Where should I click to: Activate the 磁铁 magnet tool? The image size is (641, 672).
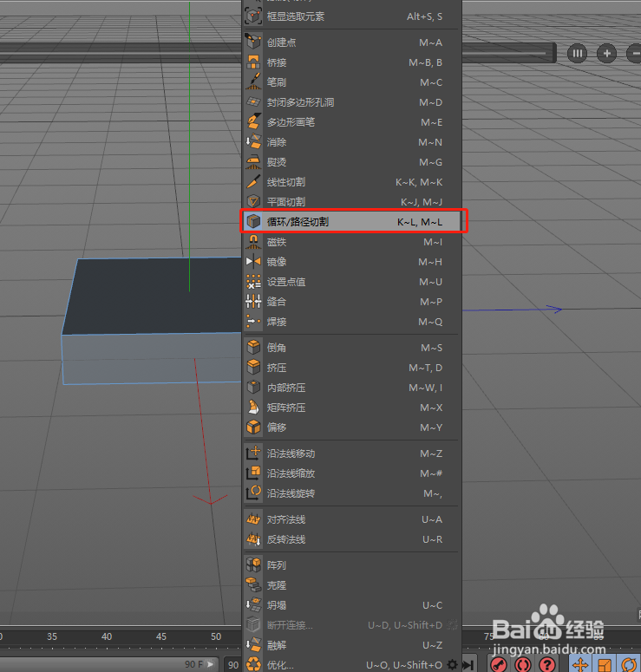[x=351, y=242]
